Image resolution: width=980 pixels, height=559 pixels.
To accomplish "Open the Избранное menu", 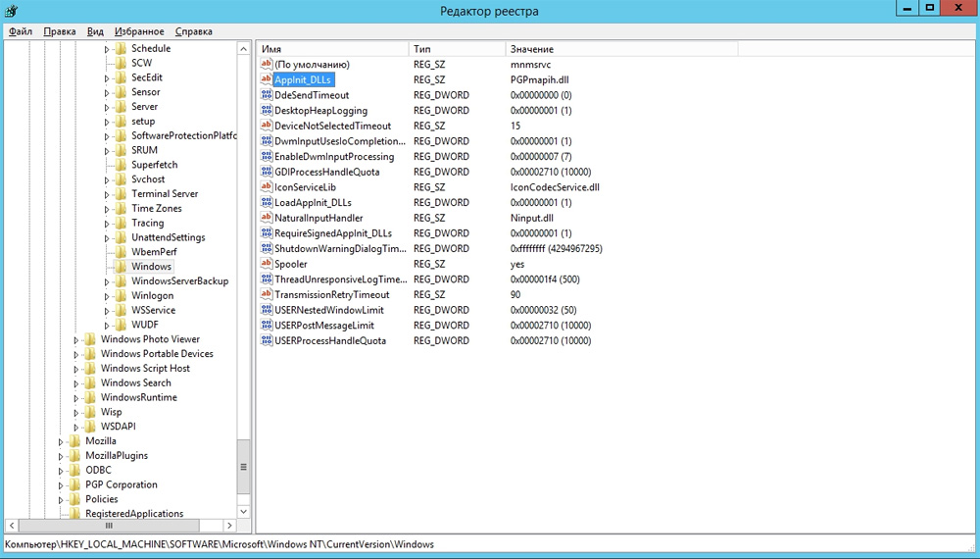I will coord(139,31).
